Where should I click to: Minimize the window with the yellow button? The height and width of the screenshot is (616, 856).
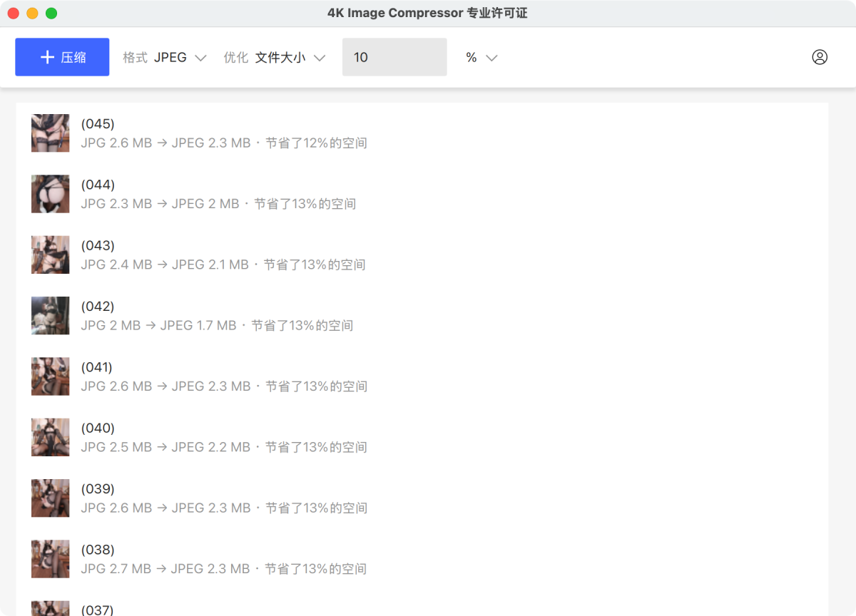(32, 14)
